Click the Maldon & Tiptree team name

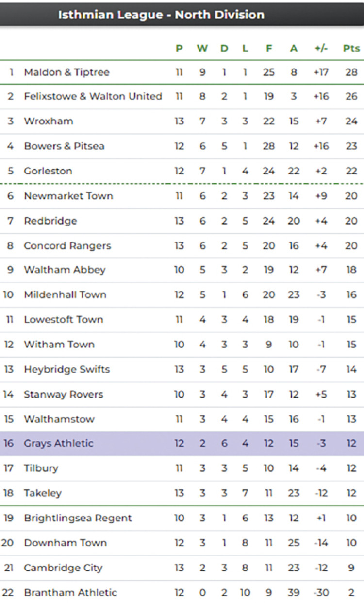pyautogui.click(x=66, y=72)
